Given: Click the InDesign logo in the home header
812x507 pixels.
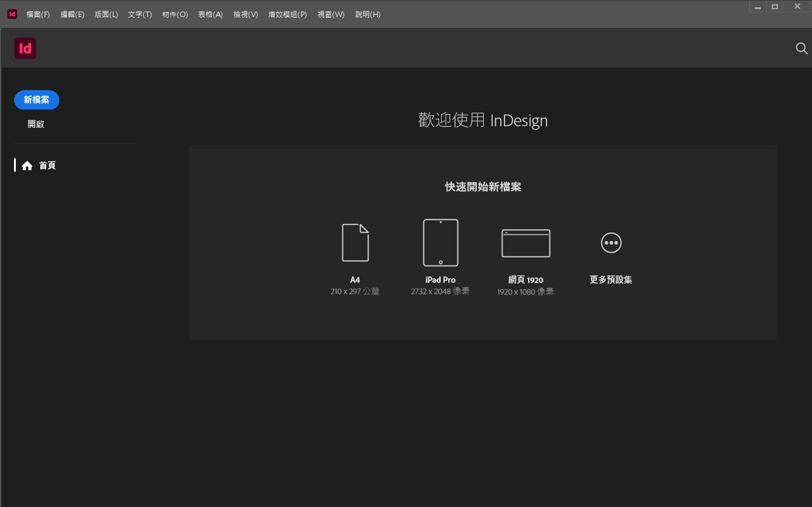Looking at the screenshot, I should tap(25, 48).
